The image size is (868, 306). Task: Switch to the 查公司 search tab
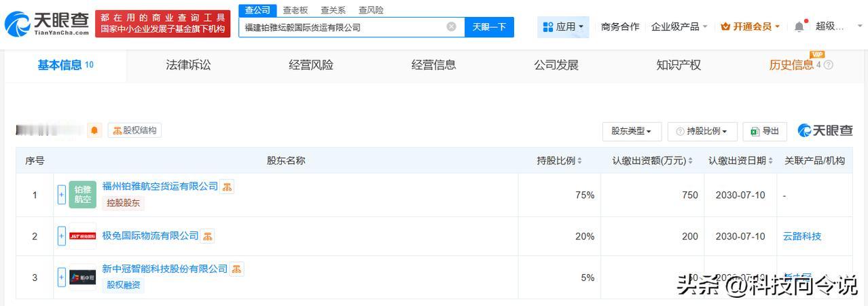tap(257, 10)
